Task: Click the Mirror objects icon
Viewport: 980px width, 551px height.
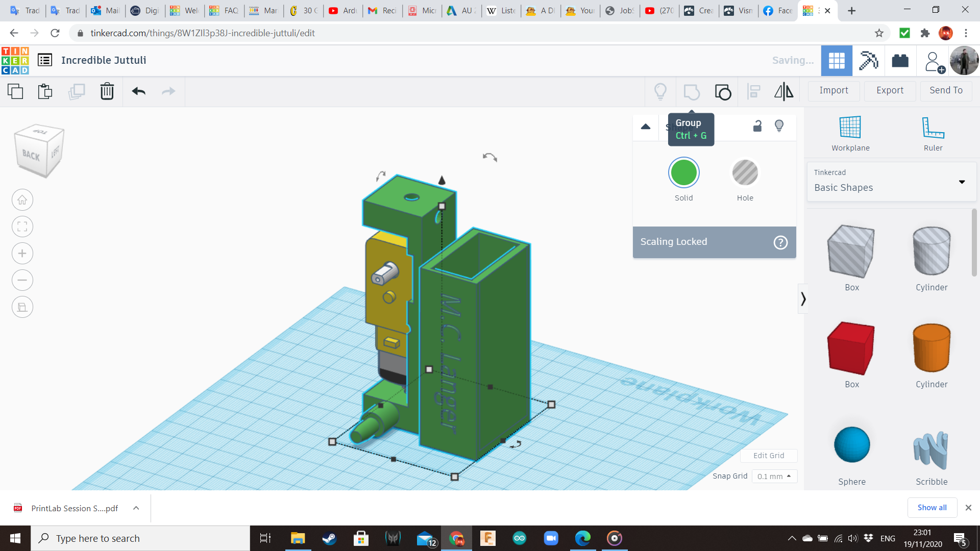Action: [x=783, y=91]
